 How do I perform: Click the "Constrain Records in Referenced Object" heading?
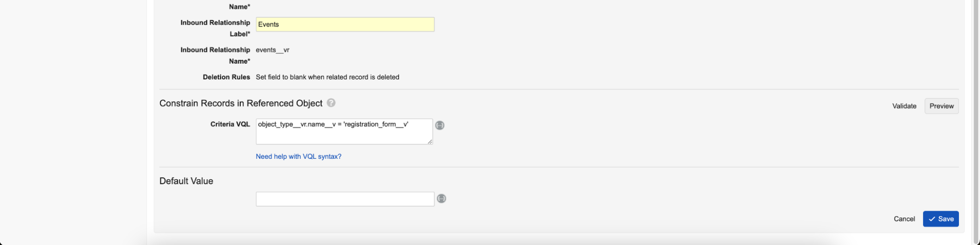click(x=241, y=103)
